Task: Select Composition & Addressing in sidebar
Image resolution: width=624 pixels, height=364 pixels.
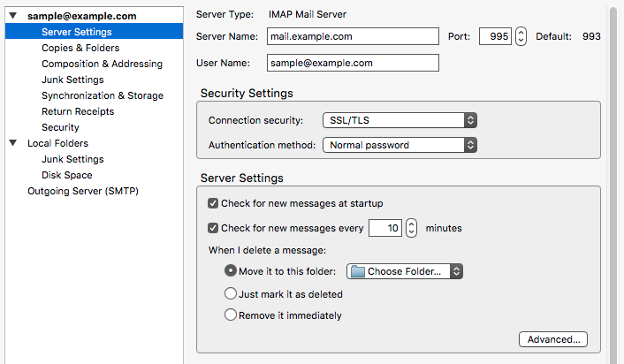Action: [102, 64]
